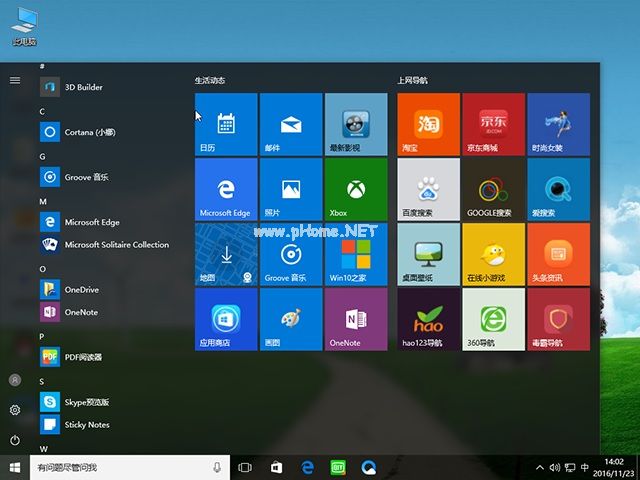Open the 应用商店 store tile
The height and width of the screenshot is (480, 640).
[226, 319]
